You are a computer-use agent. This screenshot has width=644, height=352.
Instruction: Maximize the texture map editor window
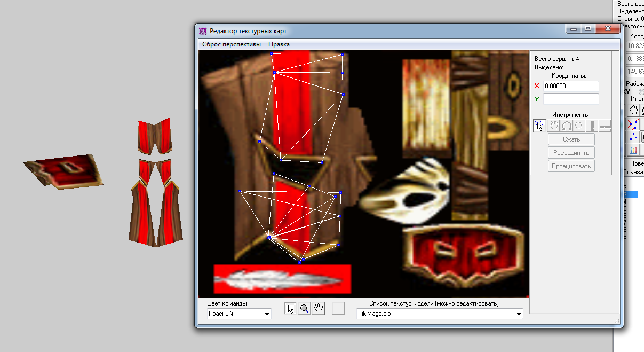pyautogui.click(x=587, y=29)
